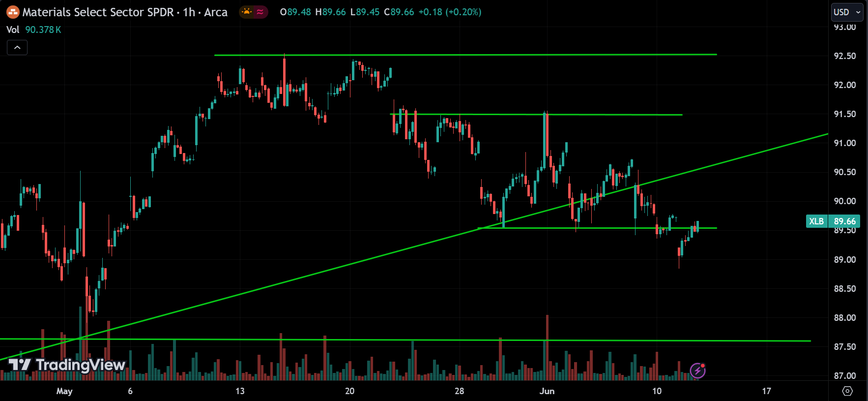Click the XLB symbol logo icon

pyautogui.click(x=13, y=12)
